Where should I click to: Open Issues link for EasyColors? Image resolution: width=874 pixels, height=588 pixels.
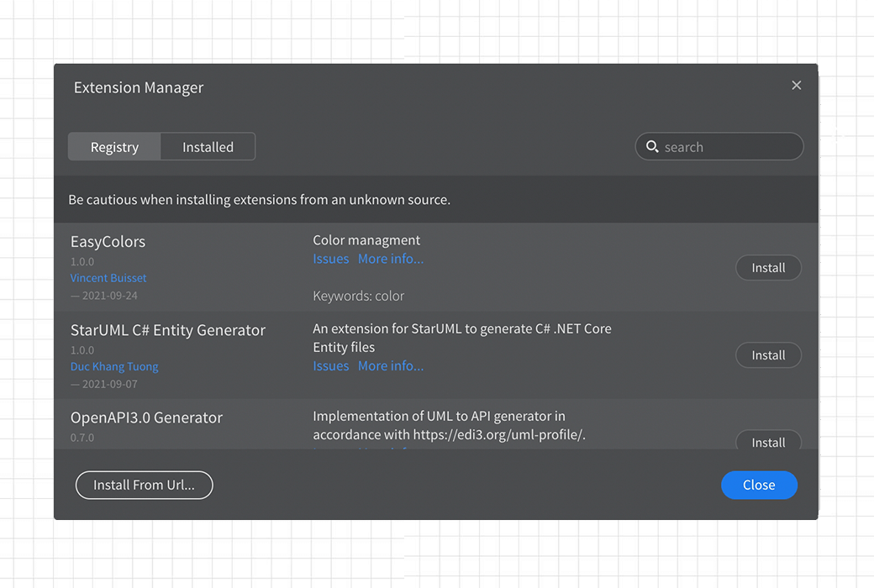[x=330, y=259]
